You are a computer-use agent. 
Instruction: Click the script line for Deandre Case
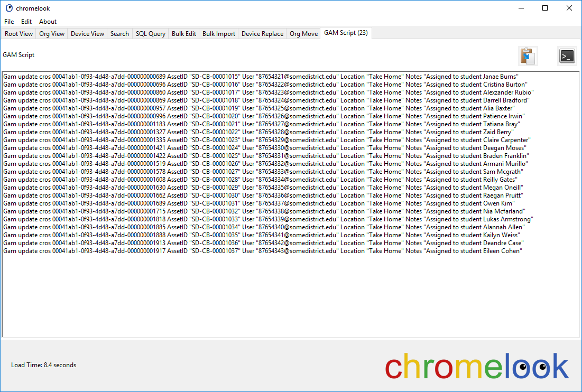pyautogui.click(x=264, y=243)
